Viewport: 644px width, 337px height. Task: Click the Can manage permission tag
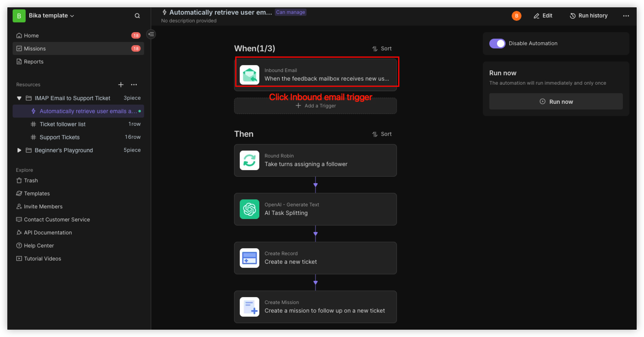291,12
